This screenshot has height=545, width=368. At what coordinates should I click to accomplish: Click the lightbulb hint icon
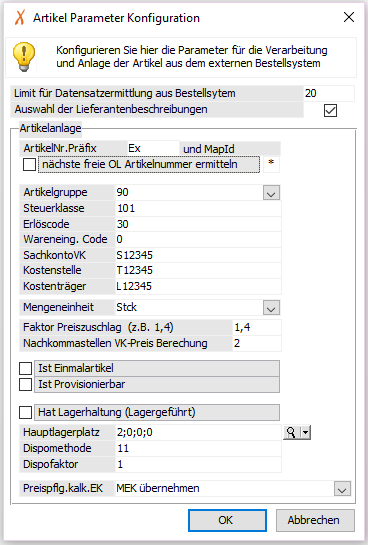click(24, 57)
